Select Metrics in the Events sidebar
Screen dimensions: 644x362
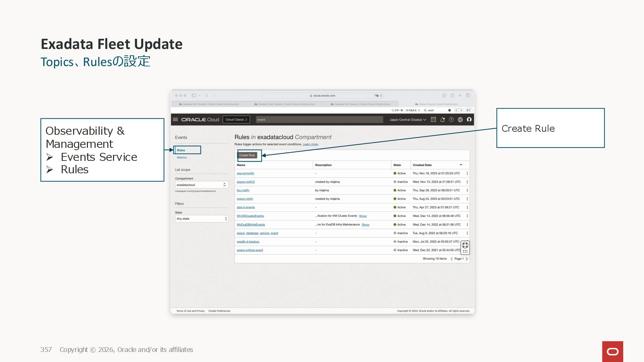click(x=182, y=158)
